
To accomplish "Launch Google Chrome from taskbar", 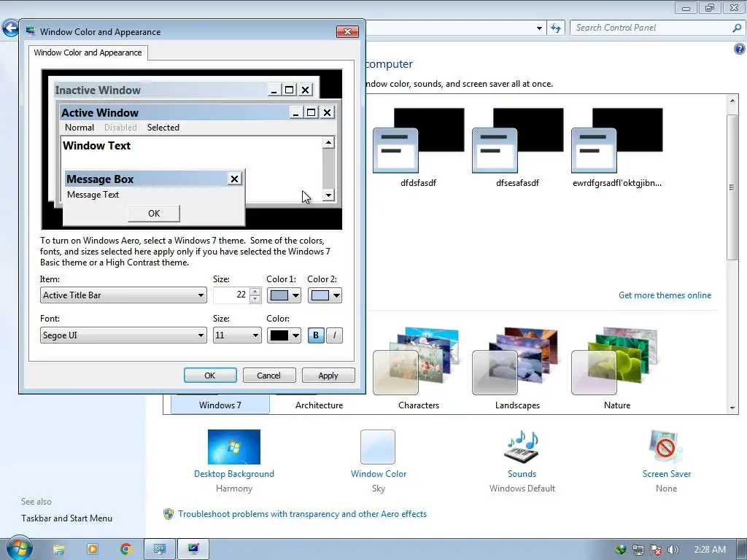I will click(x=125, y=550).
